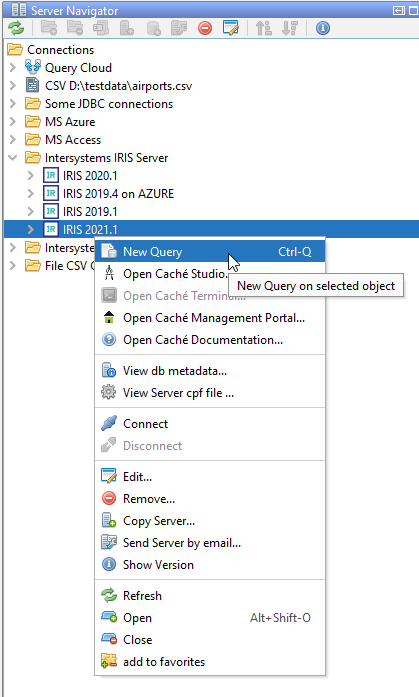Click the Query Cloud icon
419x697 pixels.
tap(33, 68)
